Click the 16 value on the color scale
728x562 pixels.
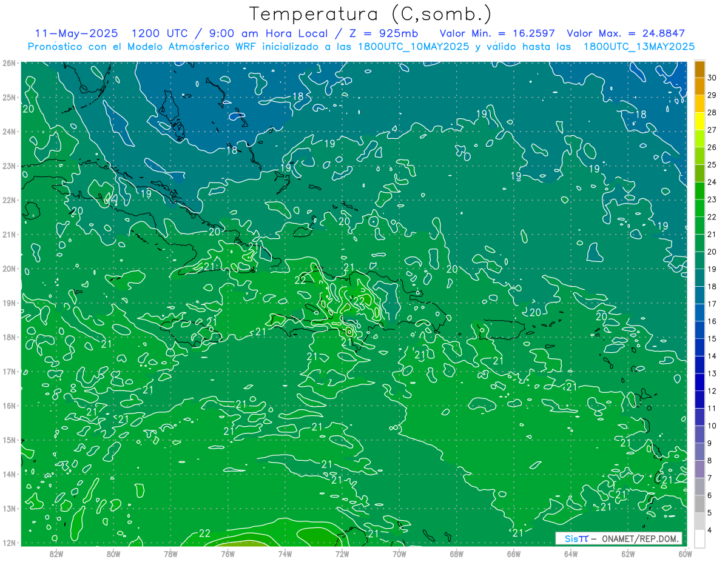click(x=712, y=321)
